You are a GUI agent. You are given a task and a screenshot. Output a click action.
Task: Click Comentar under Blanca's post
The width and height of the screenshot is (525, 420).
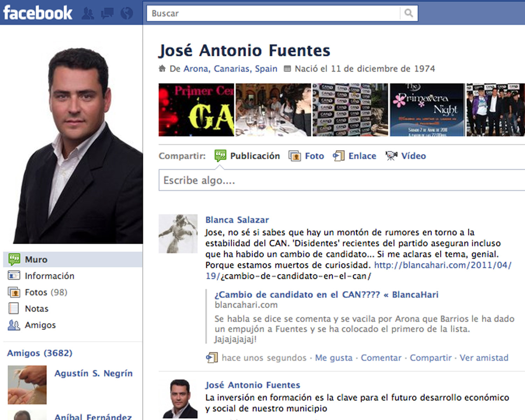[x=381, y=358]
